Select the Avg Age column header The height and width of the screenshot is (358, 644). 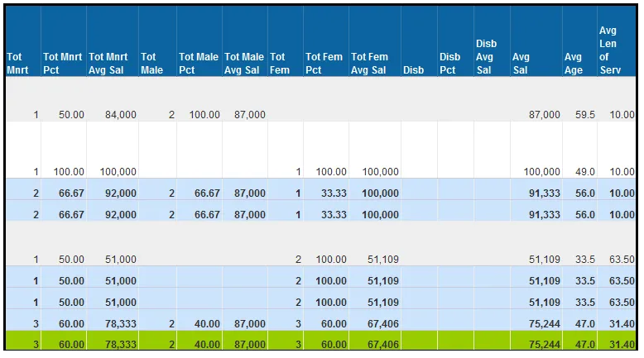(580, 41)
